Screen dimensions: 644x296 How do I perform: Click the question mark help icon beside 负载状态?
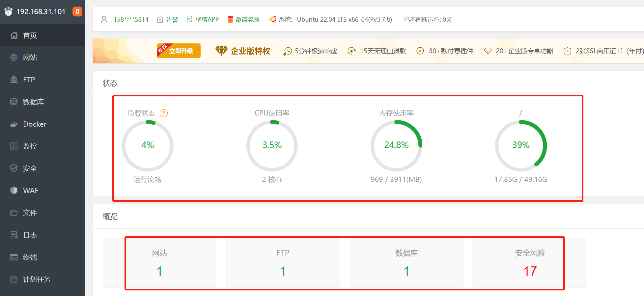pyautogui.click(x=164, y=113)
